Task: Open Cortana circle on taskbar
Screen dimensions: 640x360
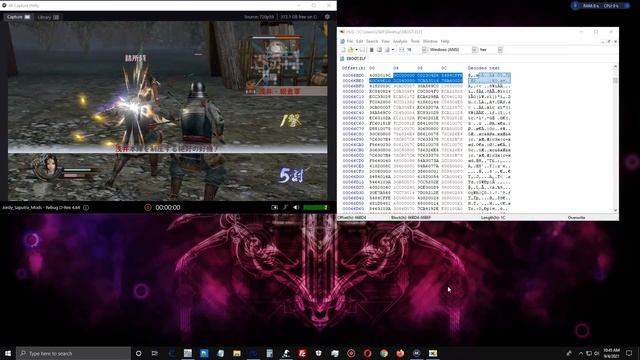Action: point(139,353)
